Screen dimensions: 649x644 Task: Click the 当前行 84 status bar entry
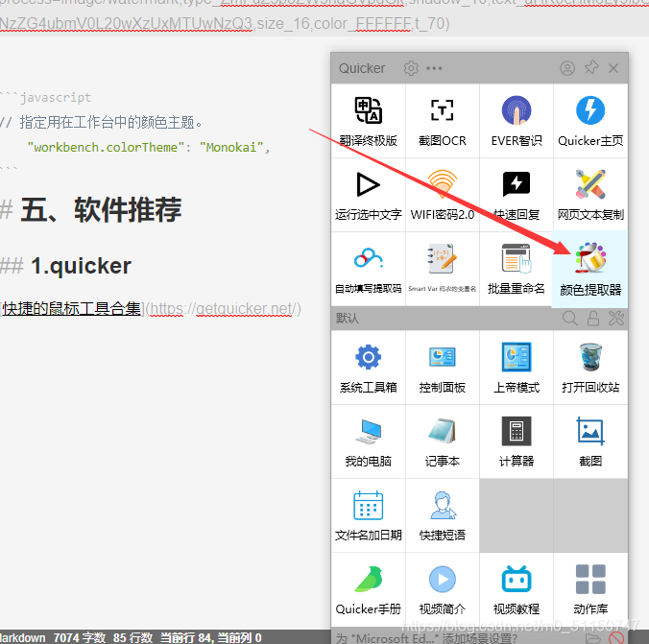point(186,638)
